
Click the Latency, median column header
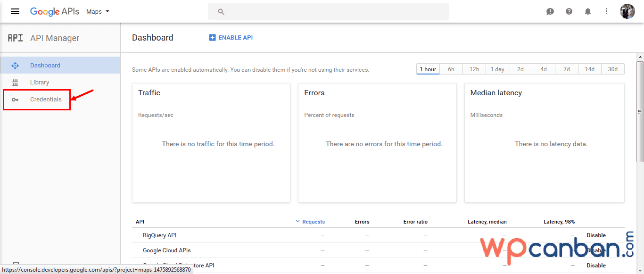click(487, 222)
